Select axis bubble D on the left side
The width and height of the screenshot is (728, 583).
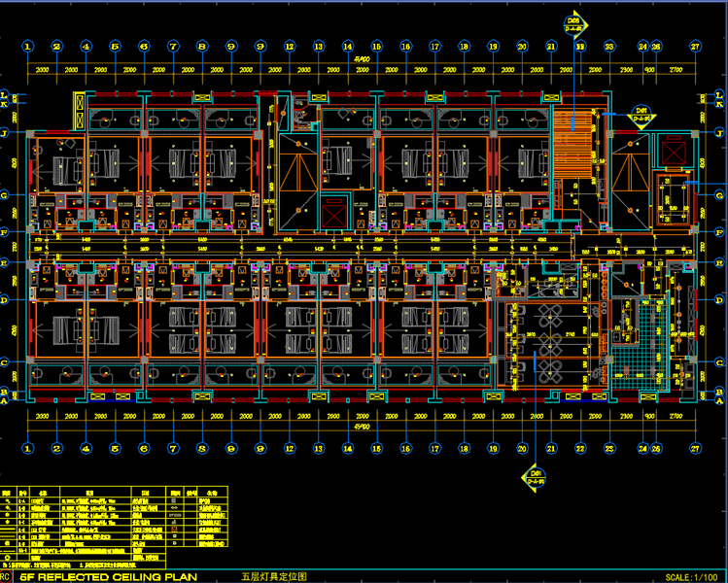pyautogui.click(x=5, y=300)
